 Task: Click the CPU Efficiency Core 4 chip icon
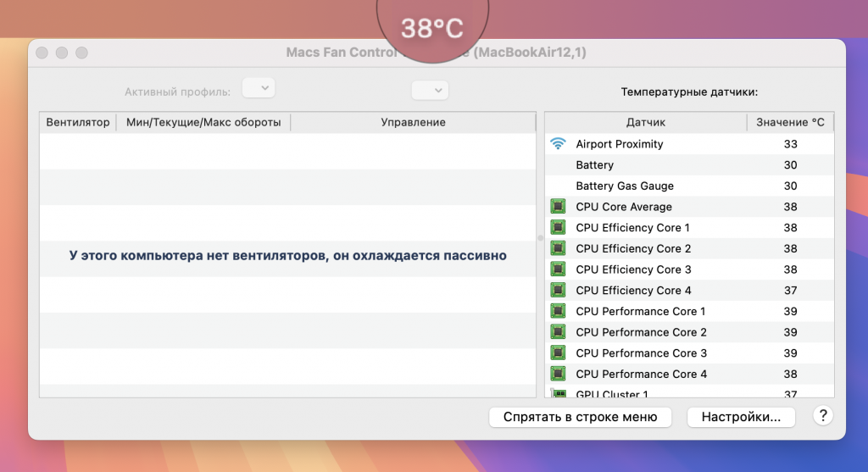558,290
